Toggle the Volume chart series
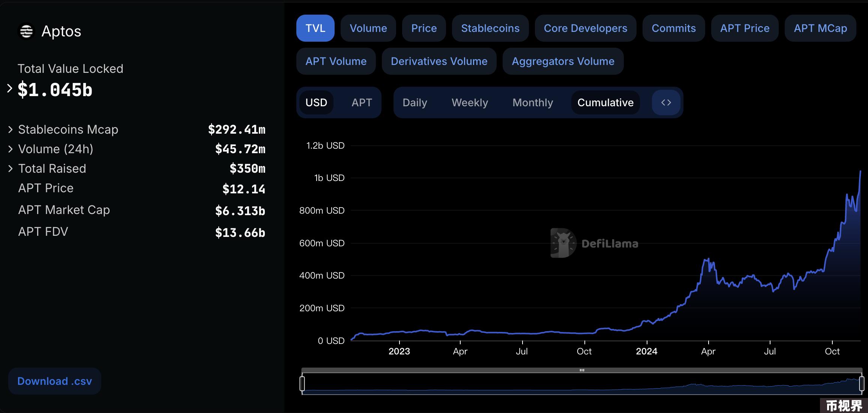The width and height of the screenshot is (868, 413). point(368,28)
